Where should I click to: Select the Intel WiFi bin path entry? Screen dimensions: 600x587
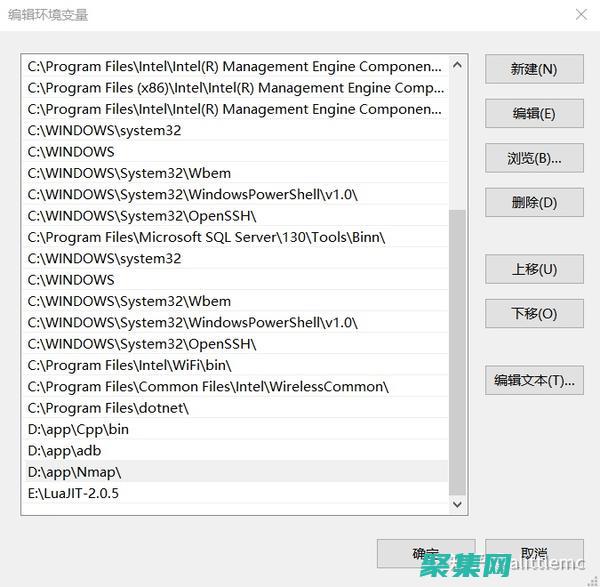click(x=129, y=365)
